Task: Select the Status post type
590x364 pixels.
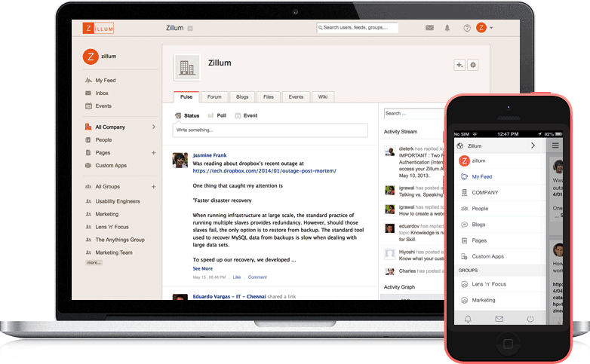Action: pyautogui.click(x=187, y=115)
